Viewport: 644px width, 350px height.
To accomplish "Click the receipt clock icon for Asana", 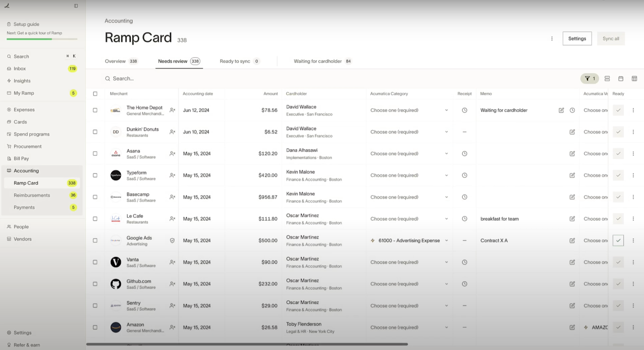I will [x=464, y=154].
